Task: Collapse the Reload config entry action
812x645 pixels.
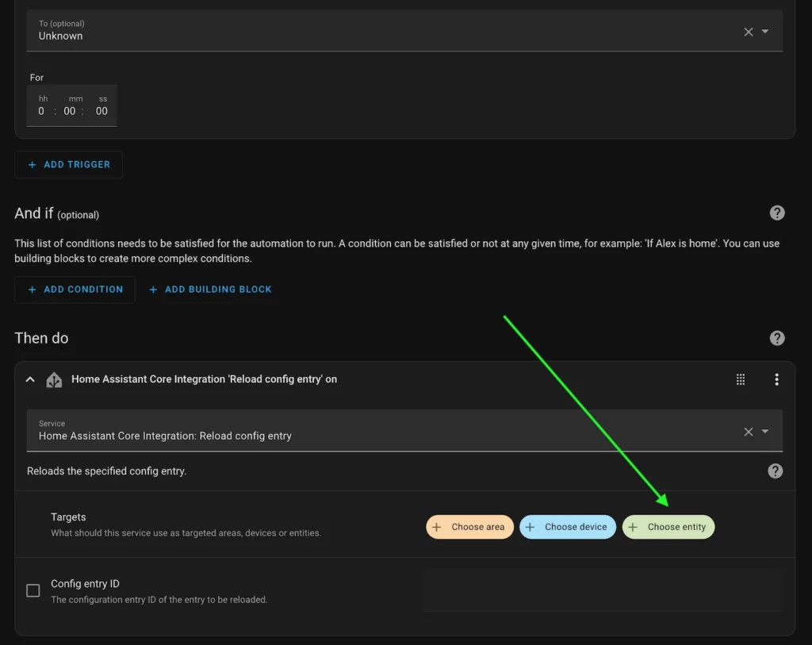Action: point(30,379)
